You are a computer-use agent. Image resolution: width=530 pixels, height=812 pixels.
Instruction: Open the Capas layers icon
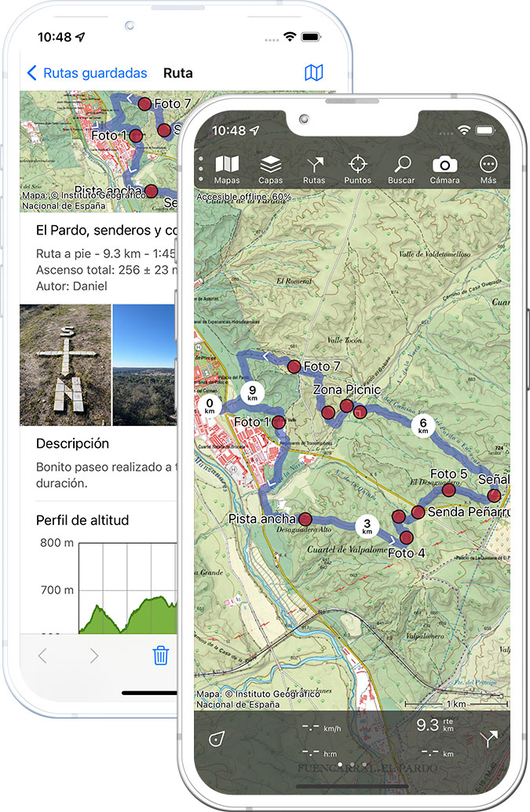click(x=271, y=169)
